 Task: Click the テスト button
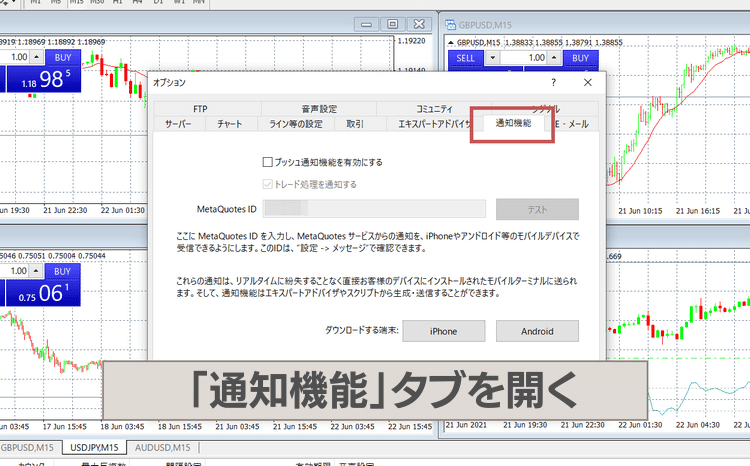(537, 210)
